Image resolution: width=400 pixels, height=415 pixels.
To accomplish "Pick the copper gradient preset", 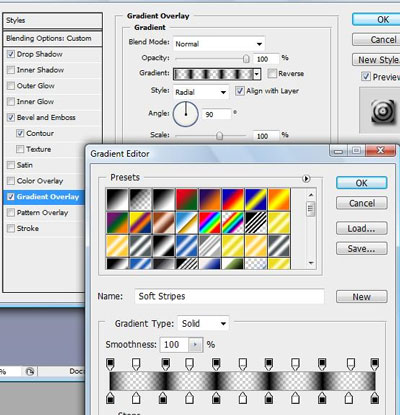I will click(x=164, y=223).
